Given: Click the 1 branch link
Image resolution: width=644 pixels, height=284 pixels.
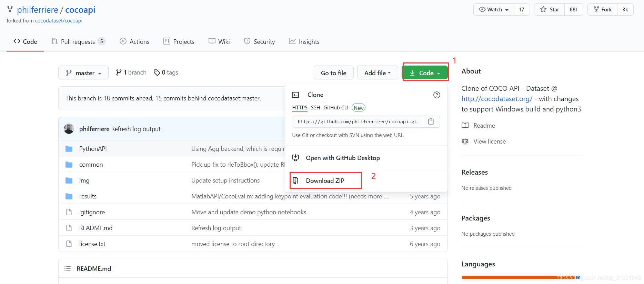Looking at the screenshot, I should pyautogui.click(x=131, y=72).
